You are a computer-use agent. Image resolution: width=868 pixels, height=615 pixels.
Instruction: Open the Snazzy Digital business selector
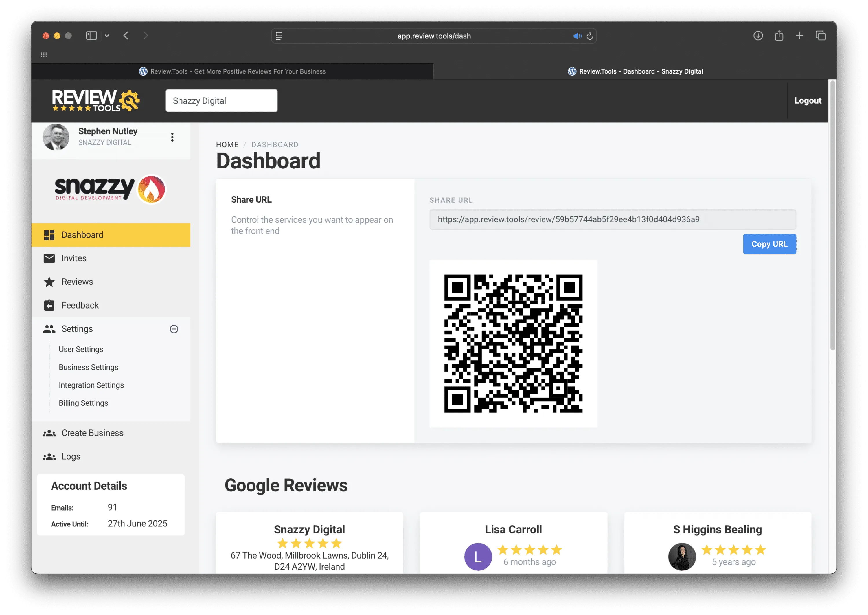221,101
